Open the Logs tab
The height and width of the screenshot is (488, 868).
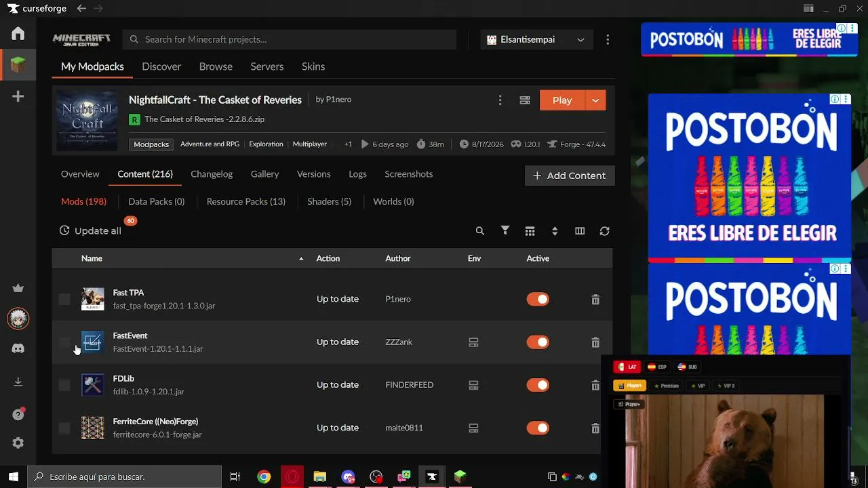point(357,174)
